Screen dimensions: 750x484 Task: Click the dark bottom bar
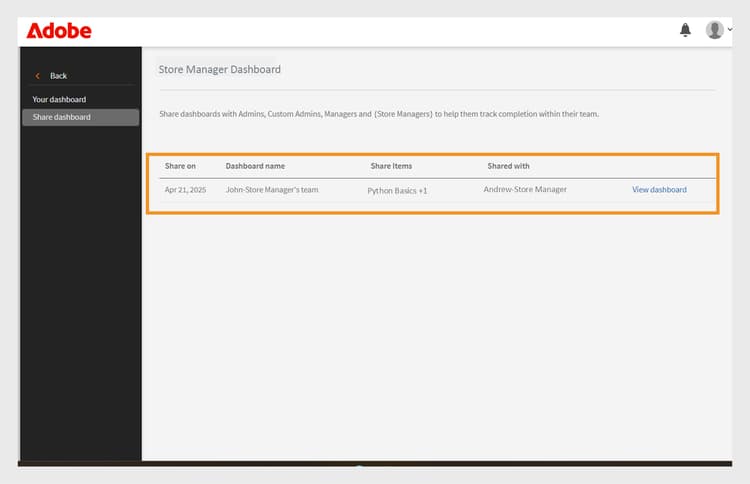tap(375, 463)
